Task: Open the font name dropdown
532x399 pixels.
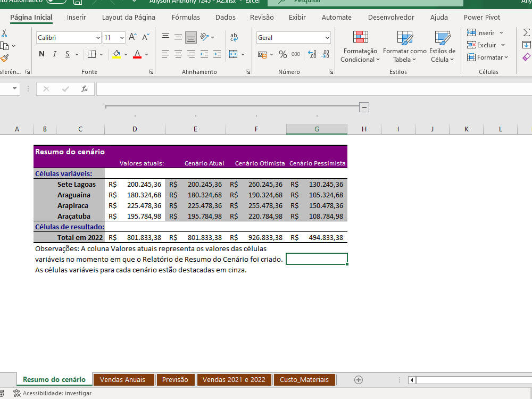Action: 97,38
